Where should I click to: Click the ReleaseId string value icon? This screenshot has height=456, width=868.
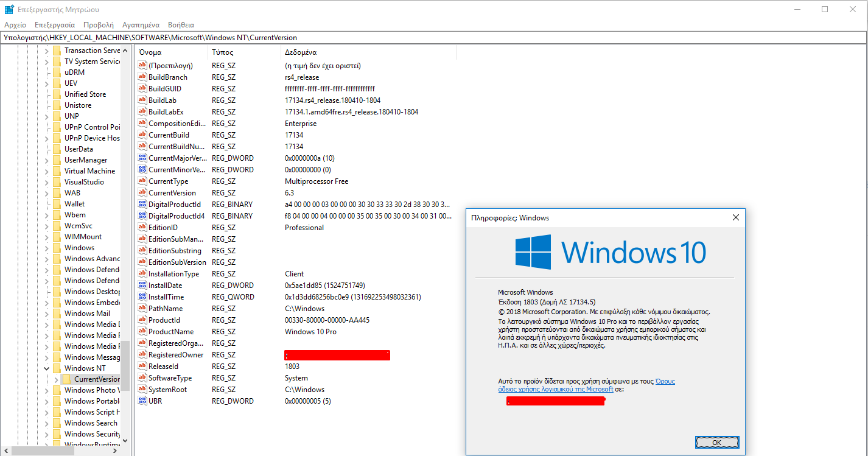[x=142, y=367]
